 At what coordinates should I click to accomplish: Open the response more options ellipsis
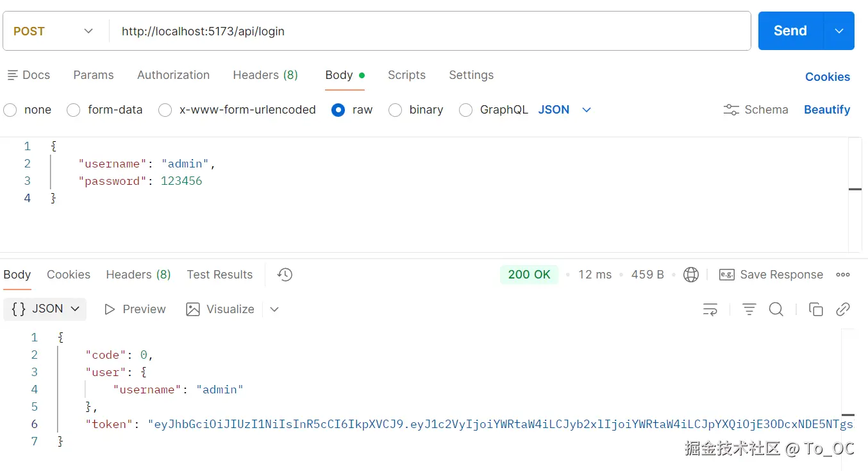click(843, 275)
